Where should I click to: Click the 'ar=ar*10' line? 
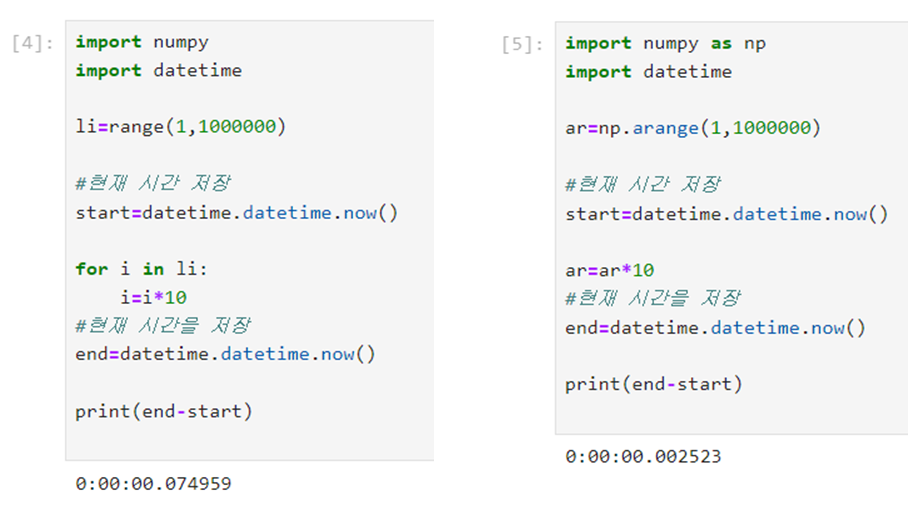coord(610,270)
